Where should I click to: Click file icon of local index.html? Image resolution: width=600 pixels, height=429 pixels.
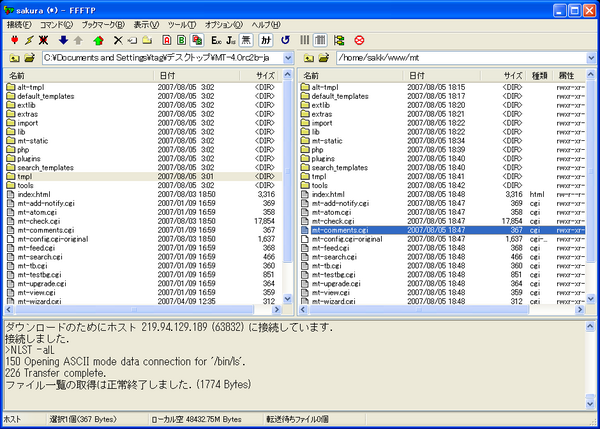[x=11, y=194]
